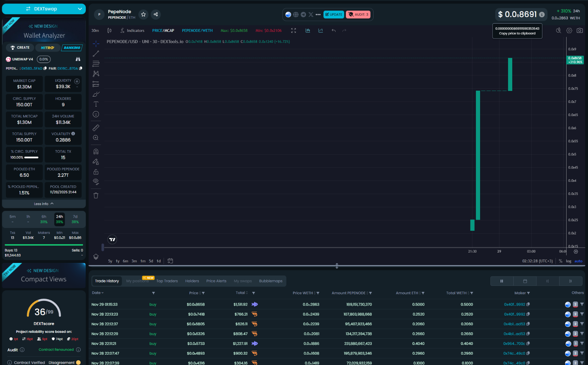This screenshot has height=365, width=588.
Task: Toggle PRICE/MCAP chart display
Action: pyautogui.click(x=163, y=30)
